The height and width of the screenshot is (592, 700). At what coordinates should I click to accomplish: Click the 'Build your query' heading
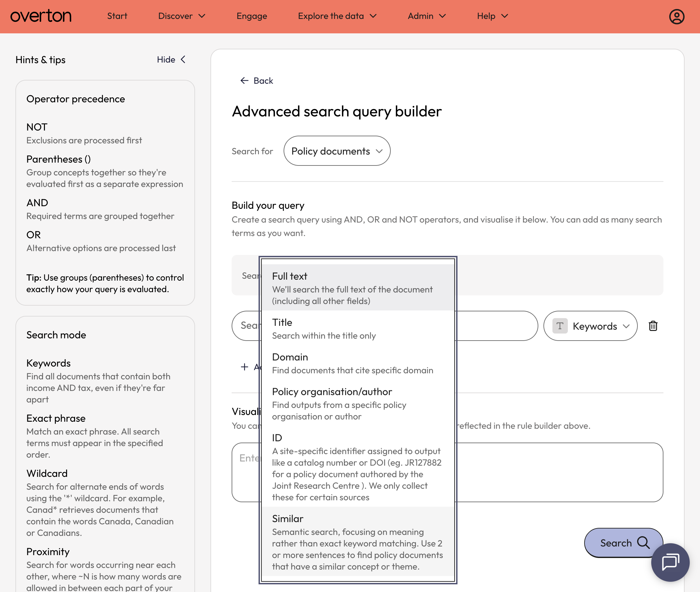coord(268,205)
